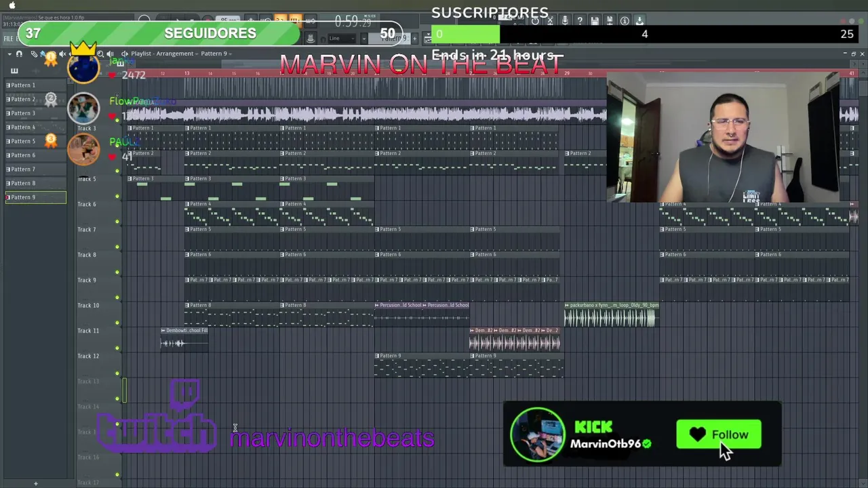Mute Track 12 with its green dot

click(117, 373)
